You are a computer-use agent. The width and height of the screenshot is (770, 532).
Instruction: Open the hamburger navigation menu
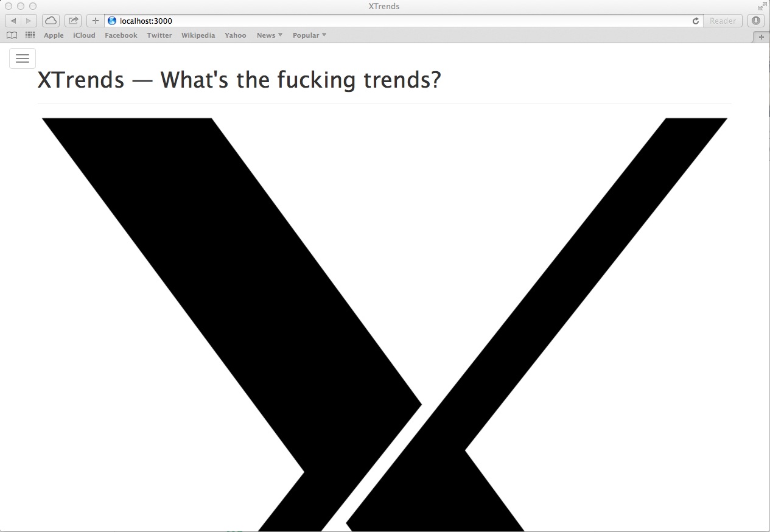tap(23, 58)
